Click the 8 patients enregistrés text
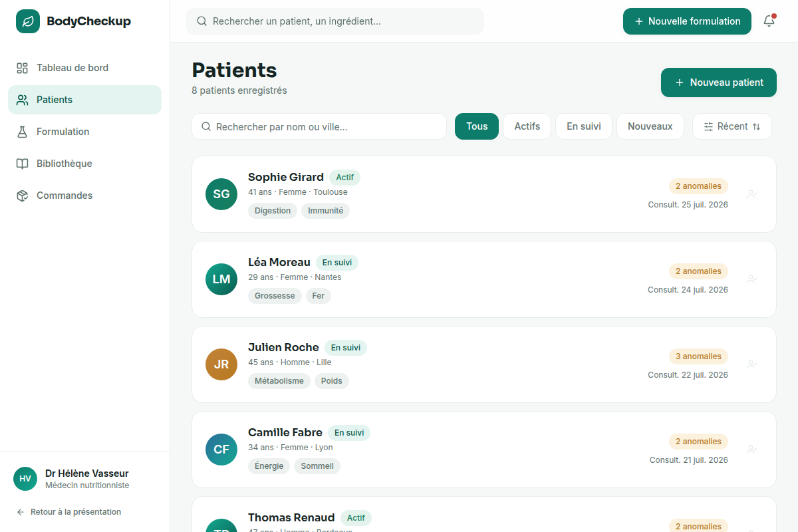This screenshot has height=532, width=798. pyautogui.click(x=239, y=90)
